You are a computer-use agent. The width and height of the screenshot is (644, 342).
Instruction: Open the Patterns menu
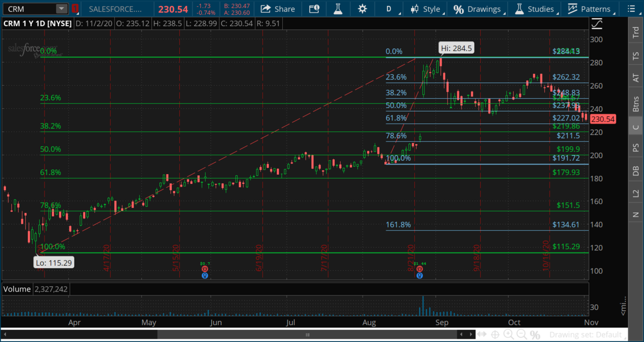pos(590,9)
